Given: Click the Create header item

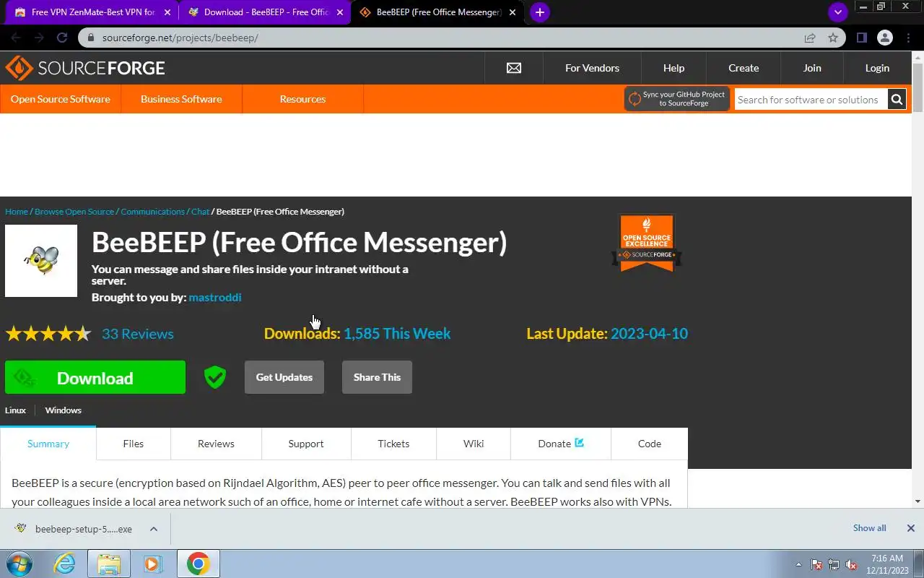Looking at the screenshot, I should point(744,68).
